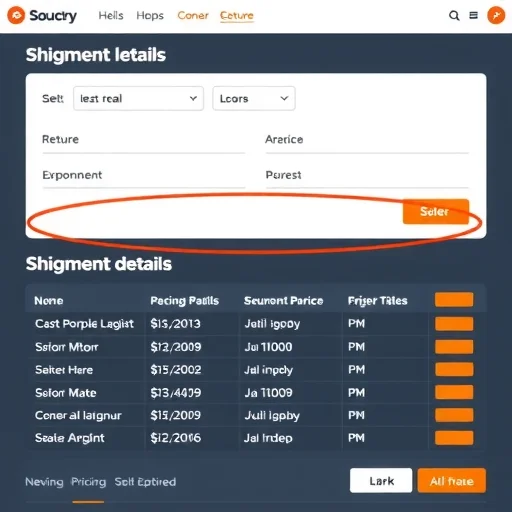The width and height of the screenshot is (512, 512).
Task: Click the orange Seler button
Action: click(436, 211)
